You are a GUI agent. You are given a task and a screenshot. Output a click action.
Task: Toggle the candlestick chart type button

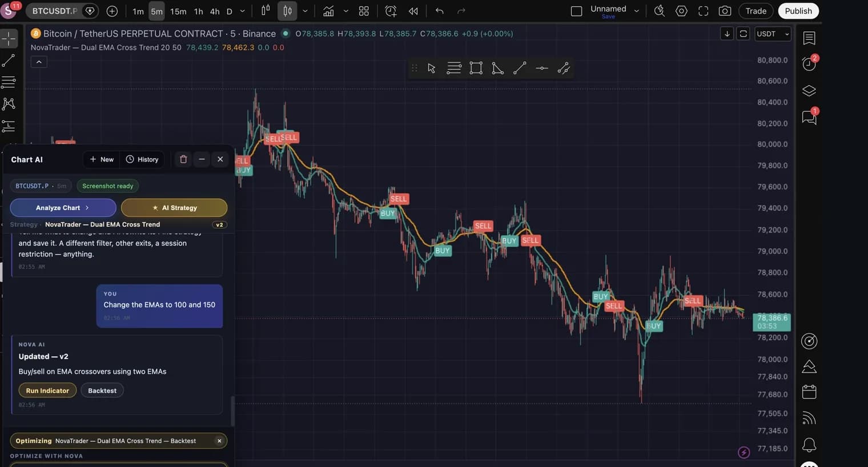(x=287, y=11)
